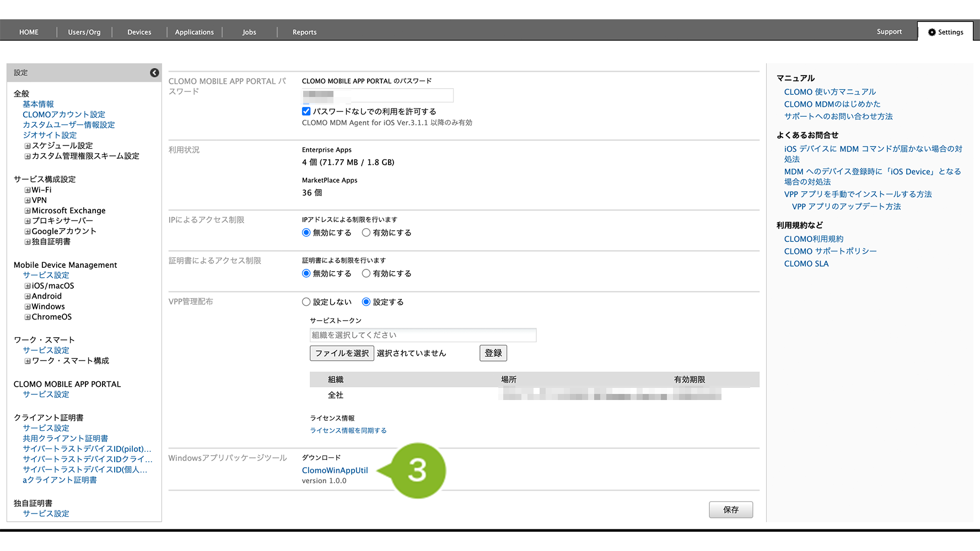
Task: Go to the Reports menu
Action: [x=304, y=32]
